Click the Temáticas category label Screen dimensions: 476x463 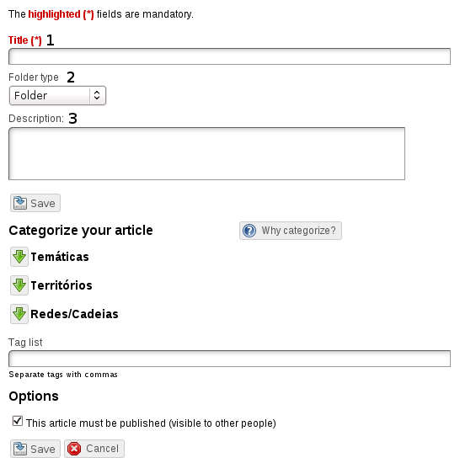click(60, 257)
